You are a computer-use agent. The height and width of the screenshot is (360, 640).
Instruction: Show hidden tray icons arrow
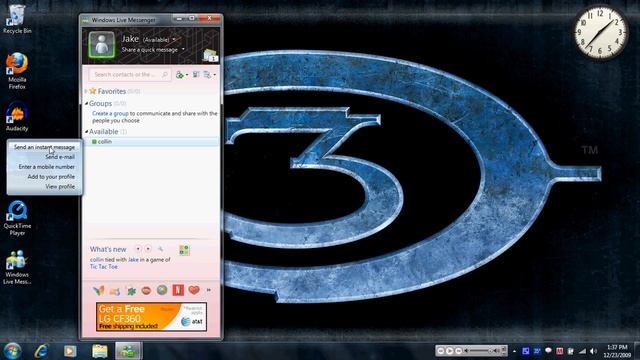[515, 351]
